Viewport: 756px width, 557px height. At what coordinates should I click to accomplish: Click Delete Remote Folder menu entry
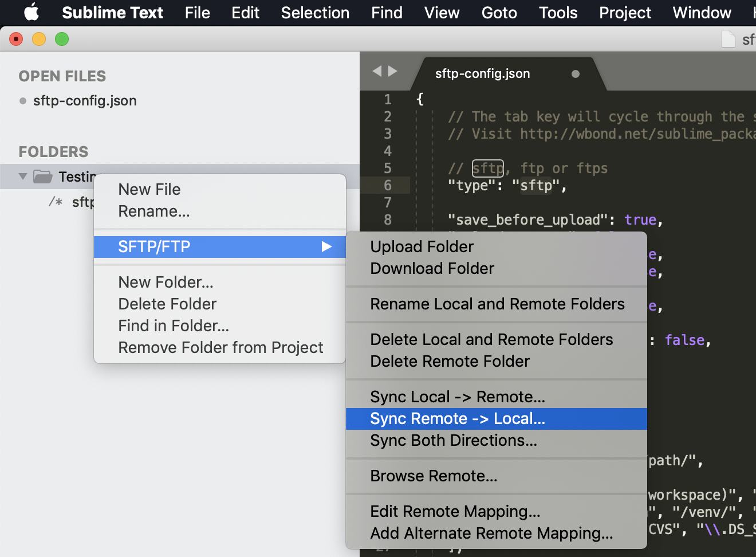(x=450, y=362)
